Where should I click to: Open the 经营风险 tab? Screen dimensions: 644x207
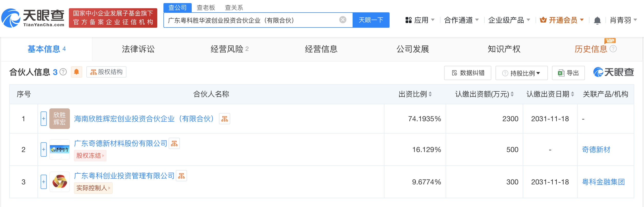coord(229,49)
